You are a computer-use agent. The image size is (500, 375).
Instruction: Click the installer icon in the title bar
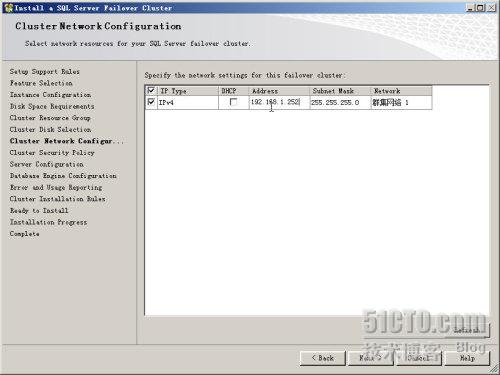coord(8,8)
